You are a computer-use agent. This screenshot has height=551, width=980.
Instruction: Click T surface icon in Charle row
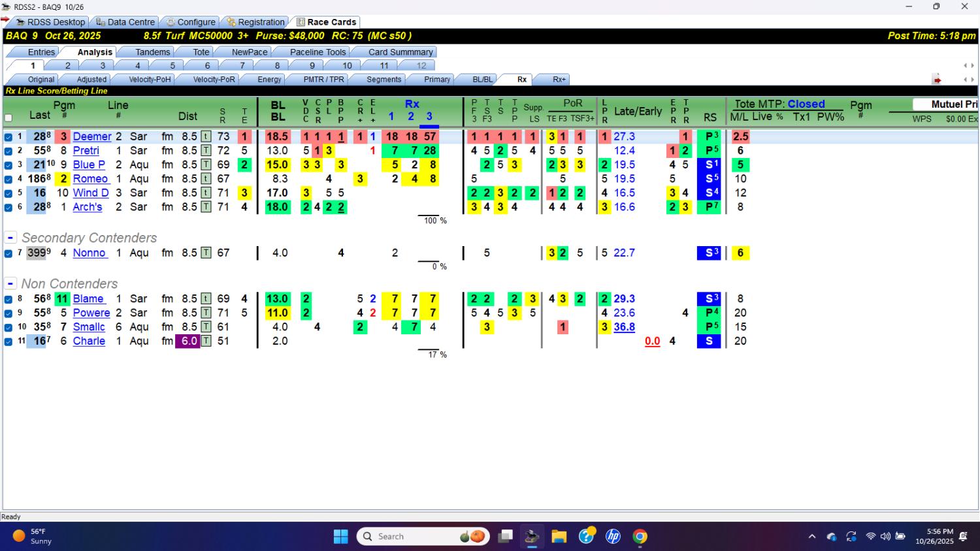point(206,341)
